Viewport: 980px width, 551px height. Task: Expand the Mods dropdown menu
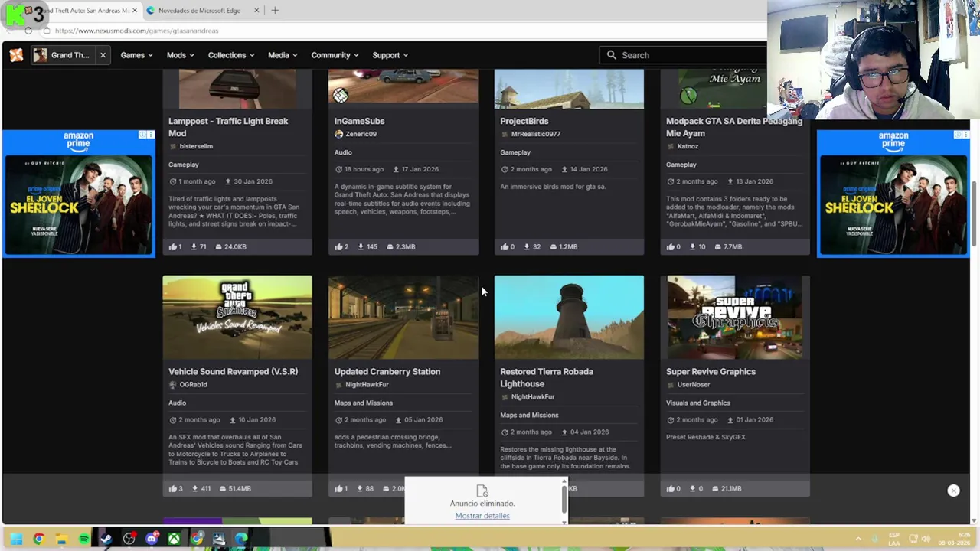pyautogui.click(x=181, y=55)
